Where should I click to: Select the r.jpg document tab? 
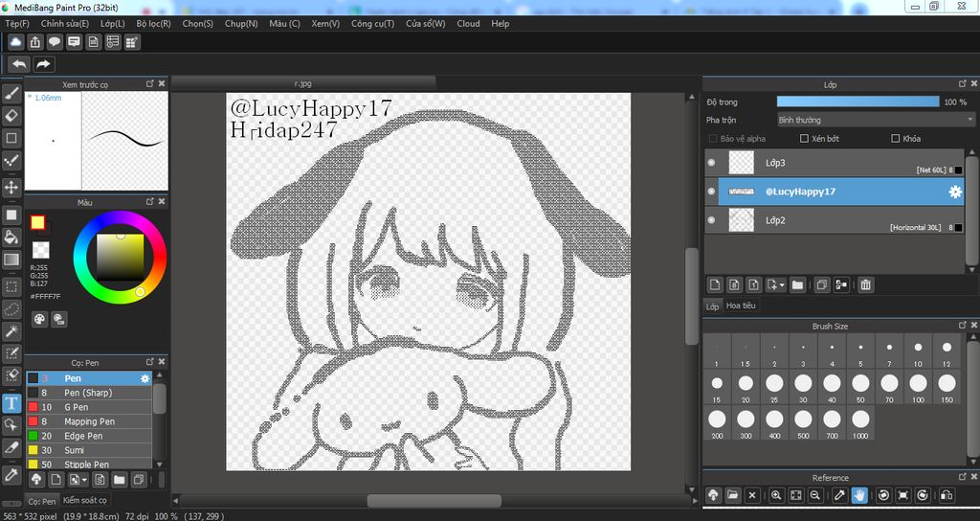tap(303, 83)
